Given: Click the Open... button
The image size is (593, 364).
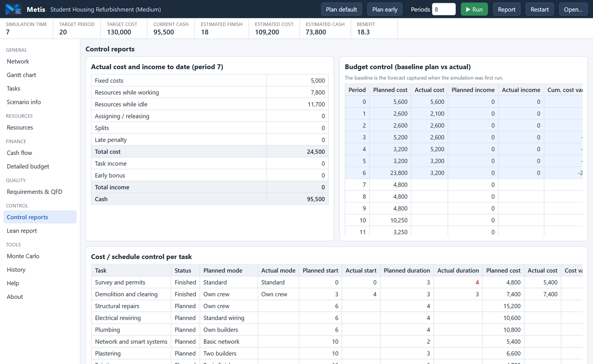Looking at the screenshot, I should [x=573, y=9].
